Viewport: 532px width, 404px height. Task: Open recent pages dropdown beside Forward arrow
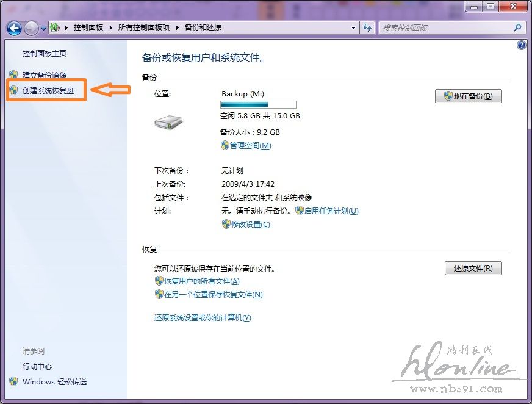click(x=43, y=29)
